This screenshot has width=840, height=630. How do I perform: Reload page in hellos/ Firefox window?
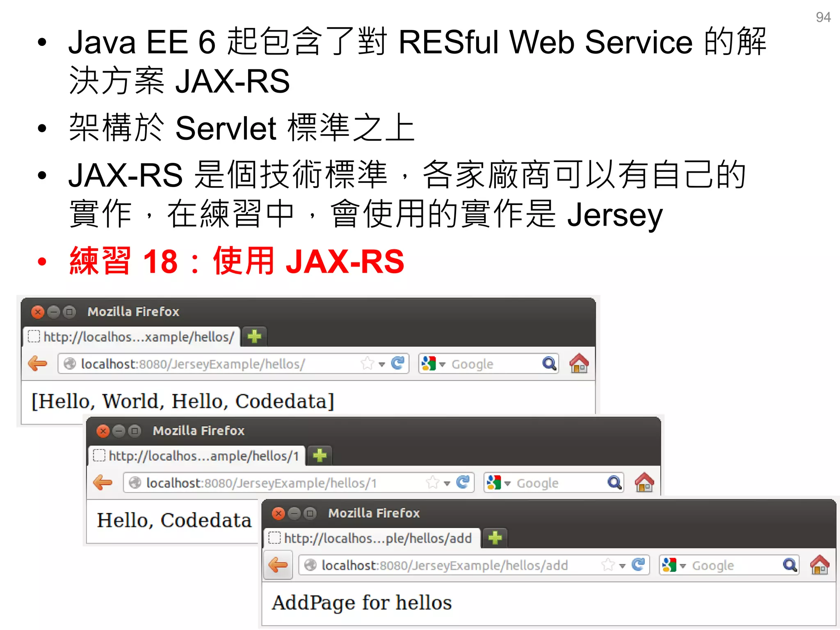[x=397, y=363]
